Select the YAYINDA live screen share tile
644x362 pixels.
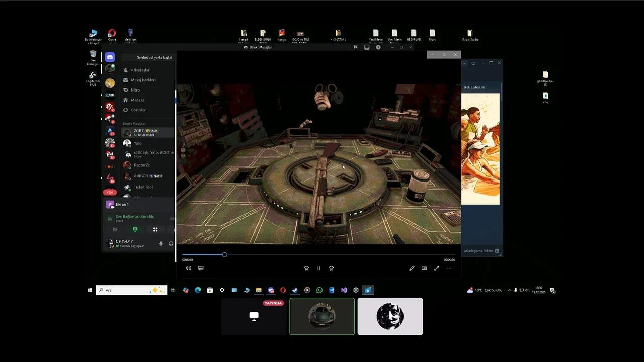point(254,316)
